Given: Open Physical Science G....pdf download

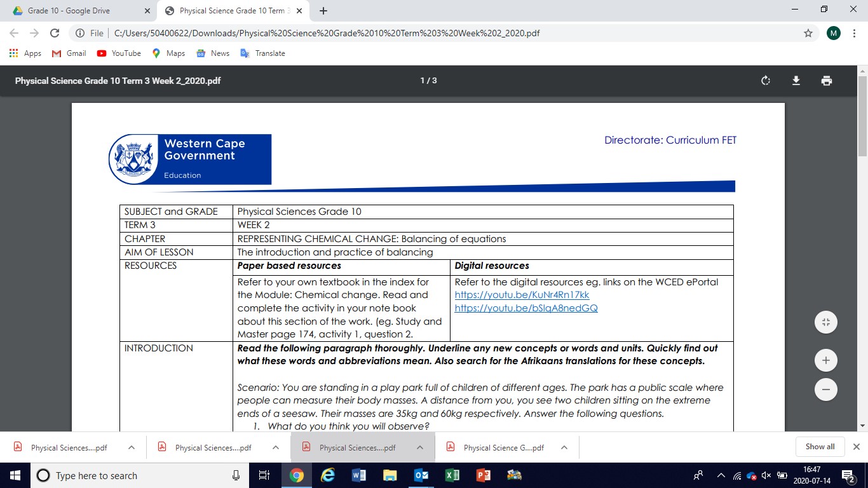Looking at the screenshot, I should point(495,447).
